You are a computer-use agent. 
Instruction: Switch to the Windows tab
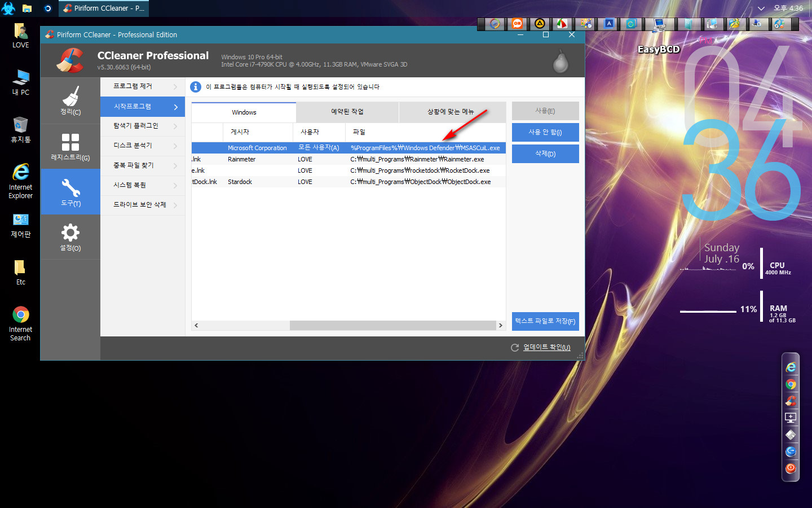(244, 112)
